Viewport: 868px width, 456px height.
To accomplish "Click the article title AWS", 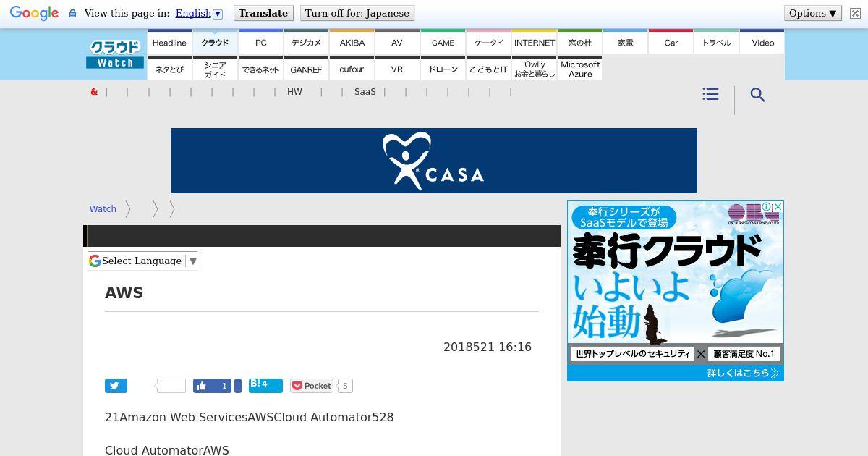I will [124, 293].
